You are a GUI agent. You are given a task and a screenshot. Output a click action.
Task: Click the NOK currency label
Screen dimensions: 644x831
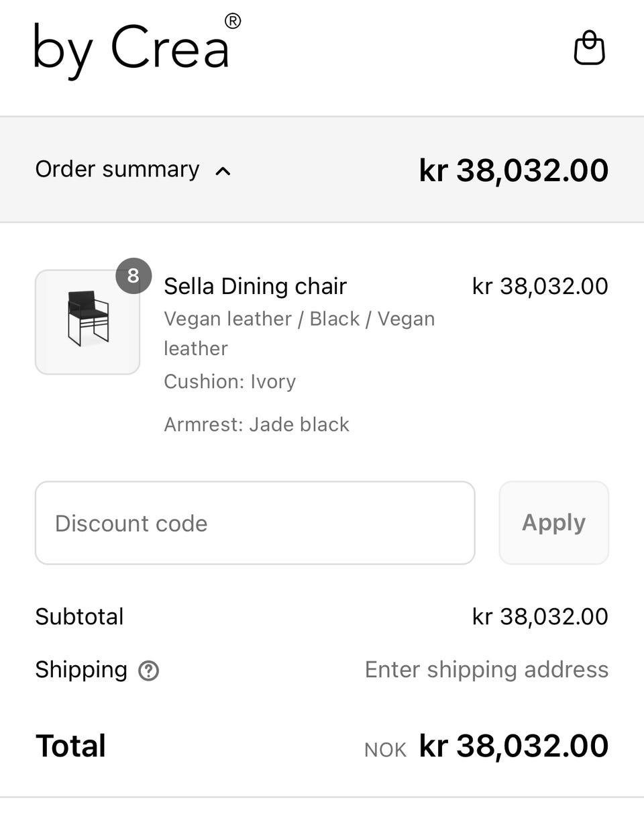(x=385, y=749)
